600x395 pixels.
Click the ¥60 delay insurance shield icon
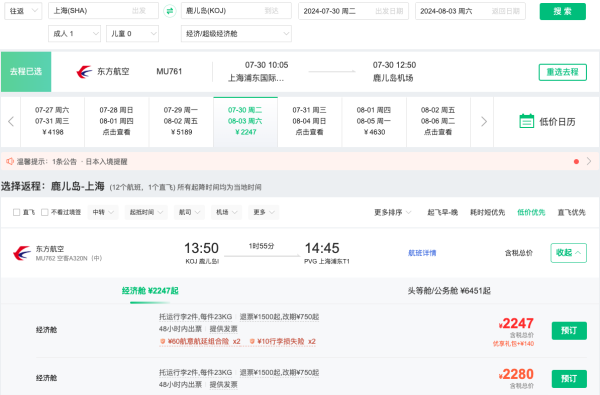point(163,341)
